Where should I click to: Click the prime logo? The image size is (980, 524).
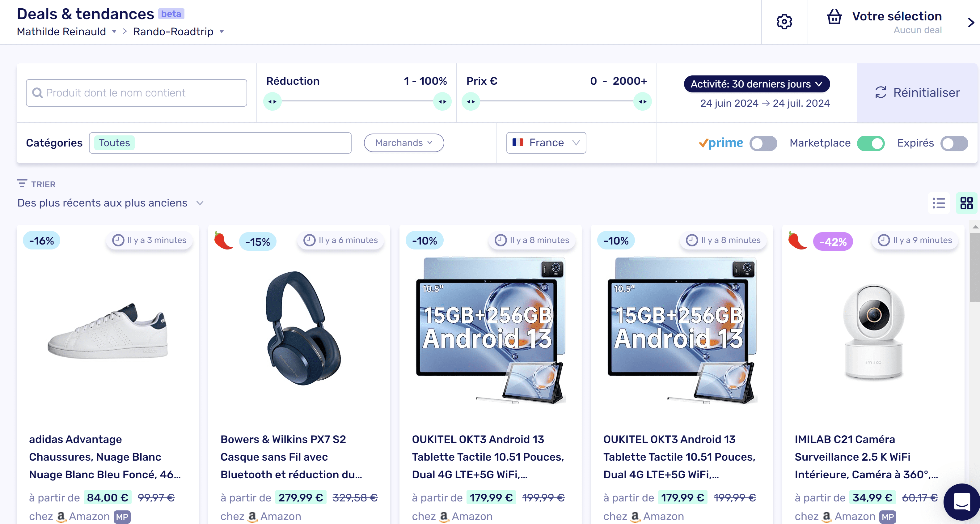(720, 143)
